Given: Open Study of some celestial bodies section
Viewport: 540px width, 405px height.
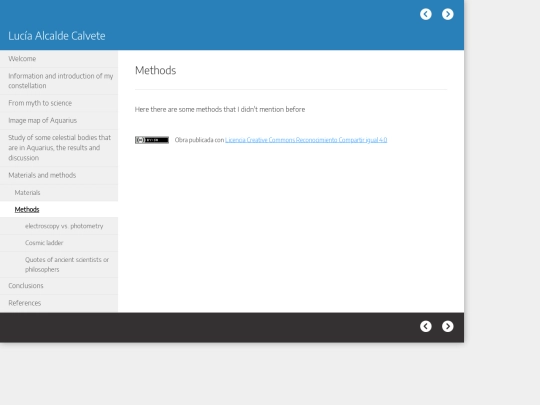Looking at the screenshot, I should [x=59, y=148].
